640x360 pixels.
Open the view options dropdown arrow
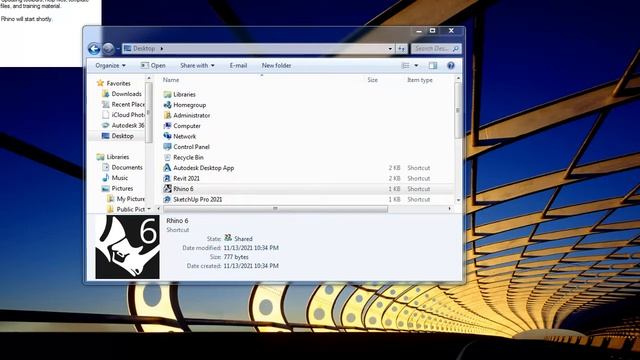(x=416, y=65)
